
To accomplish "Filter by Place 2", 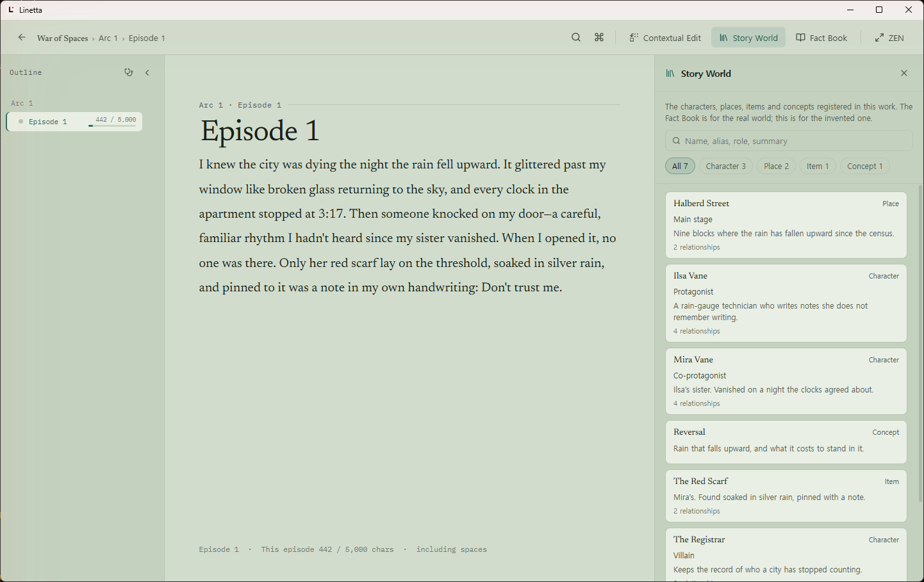I will [x=777, y=166].
